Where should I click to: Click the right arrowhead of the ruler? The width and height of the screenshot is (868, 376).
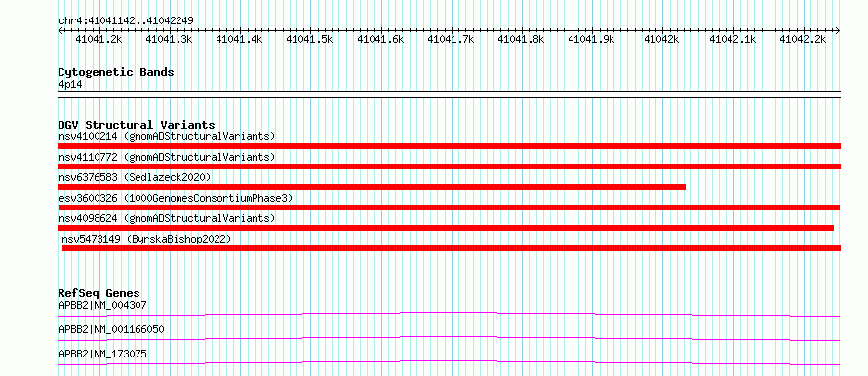click(838, 31)
